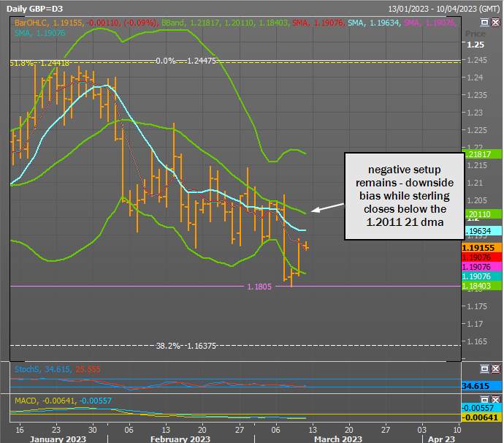Select the cyan 1.19634 SMA price tag
Viewport: 504px width, 443px height.
coord(481,231)
